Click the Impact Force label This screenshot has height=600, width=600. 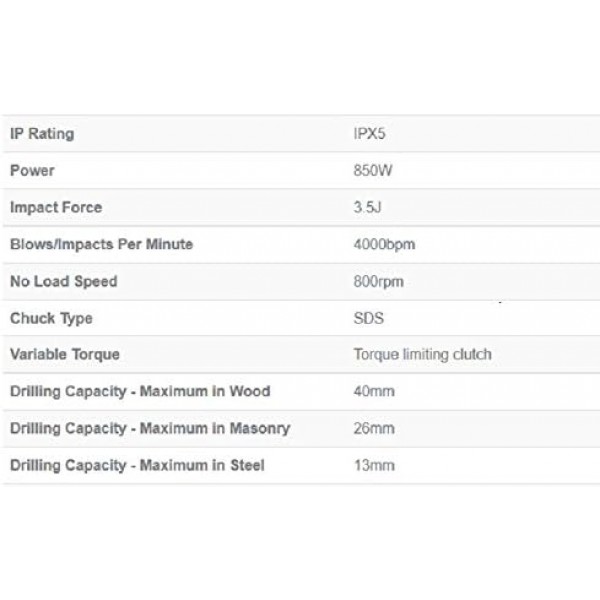[x=56, y=208]
